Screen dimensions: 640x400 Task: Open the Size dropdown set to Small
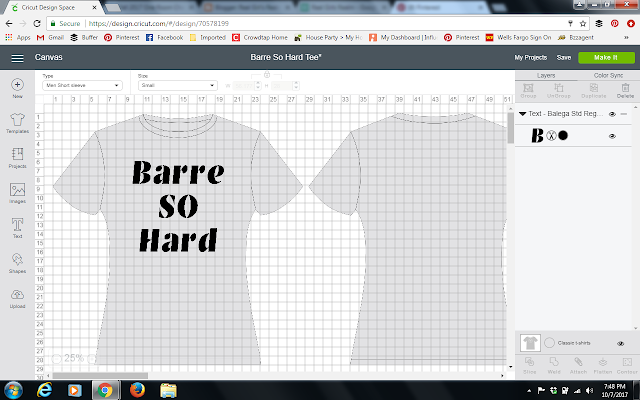point(178,85)
